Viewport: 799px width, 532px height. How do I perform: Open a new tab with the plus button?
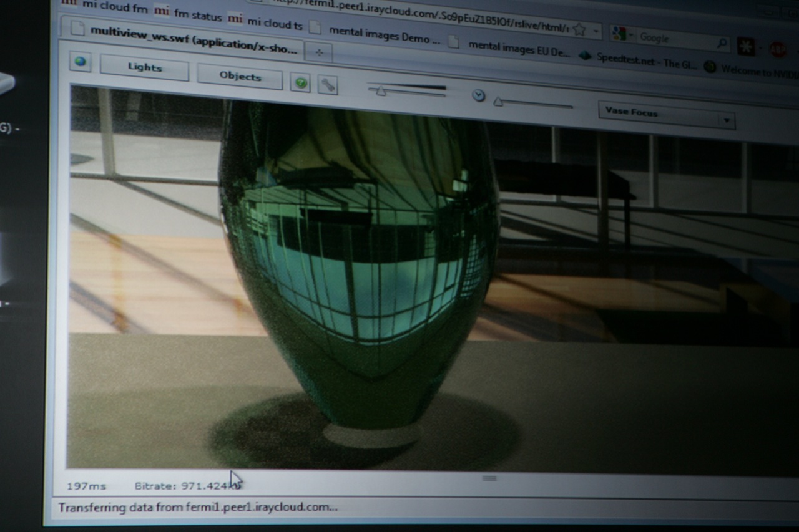point(319,53)
